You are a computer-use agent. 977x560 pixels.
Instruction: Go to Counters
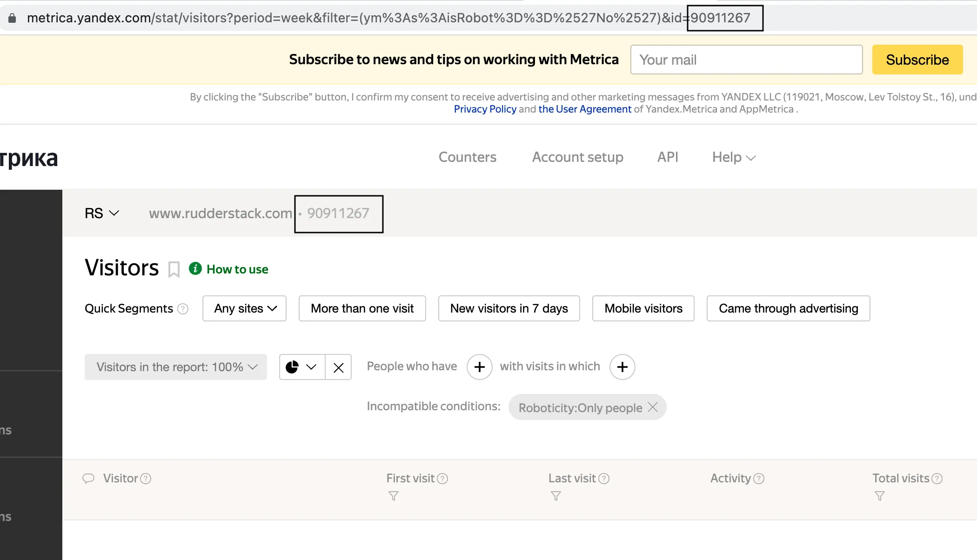(467, 157)
